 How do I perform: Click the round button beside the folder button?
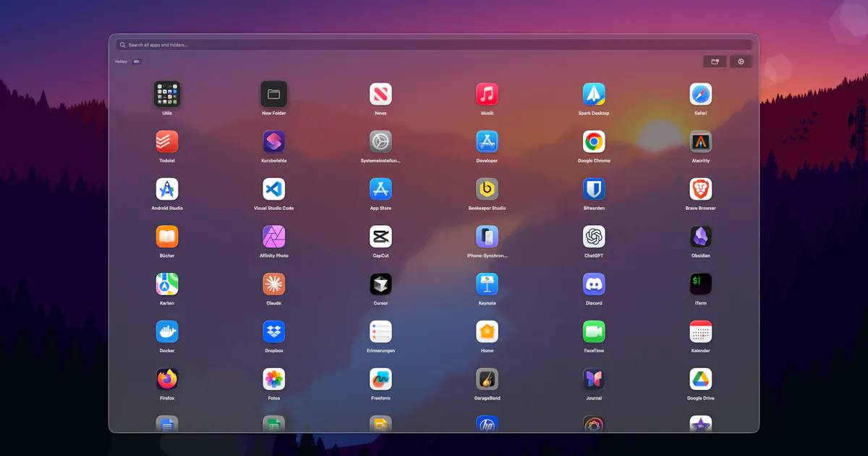point(741,62)
